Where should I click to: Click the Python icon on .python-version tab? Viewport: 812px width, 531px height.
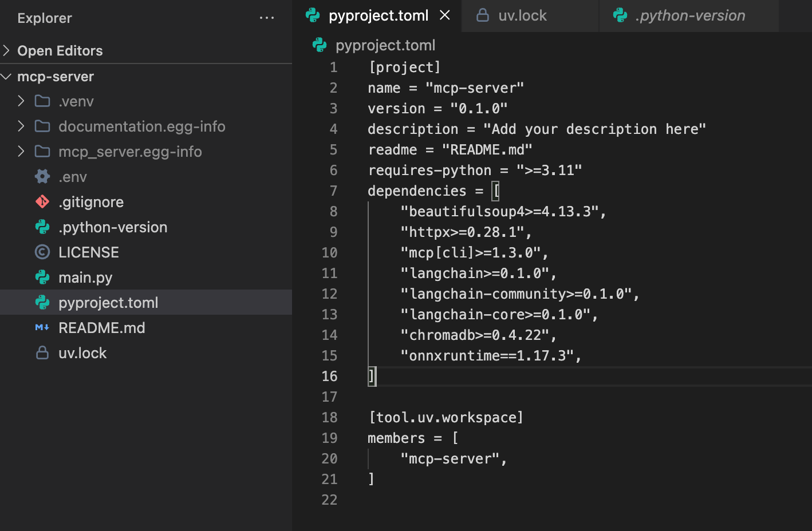pos(620,15)
